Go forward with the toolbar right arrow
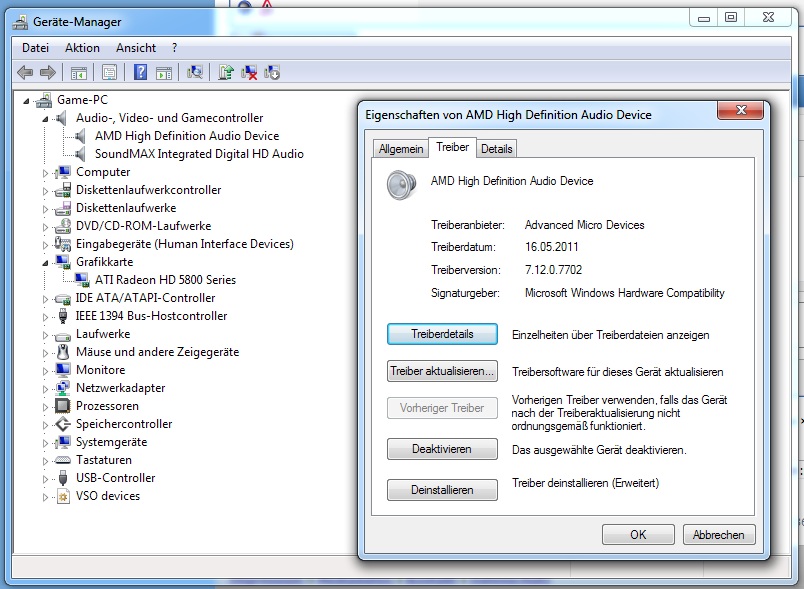The height and width of the screenshot is (589, 804). pos(48,72)
